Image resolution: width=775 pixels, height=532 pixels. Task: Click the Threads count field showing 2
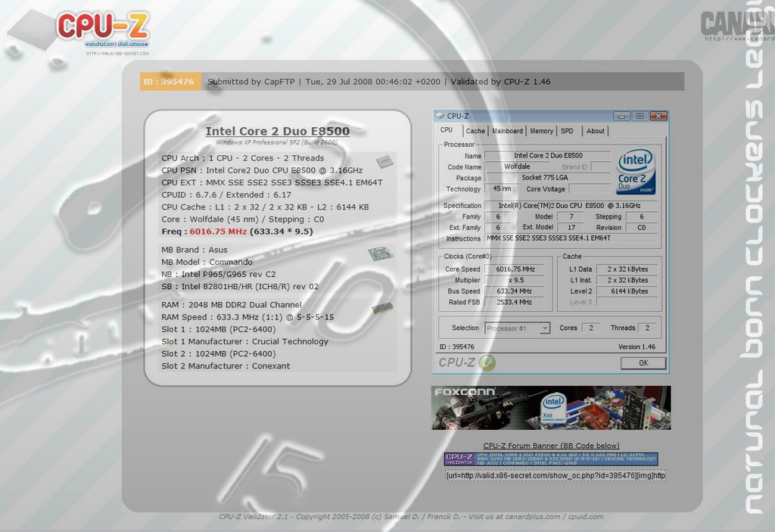click(x=647, y=328)
